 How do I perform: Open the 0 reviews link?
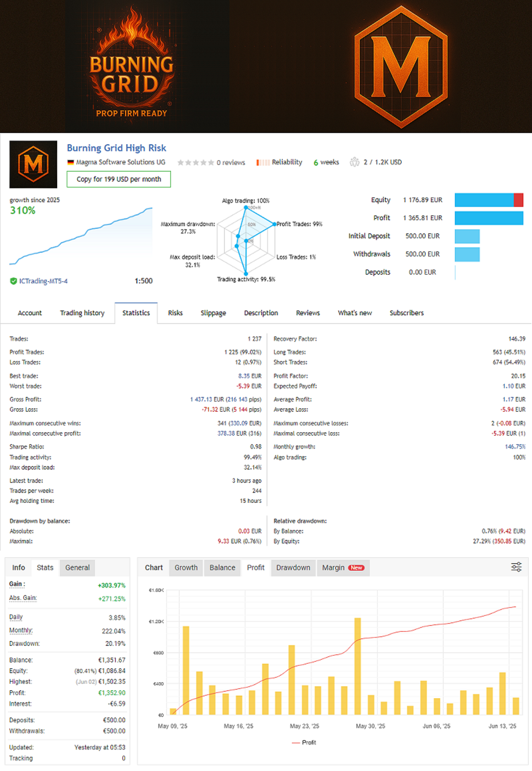pos(231,163)
